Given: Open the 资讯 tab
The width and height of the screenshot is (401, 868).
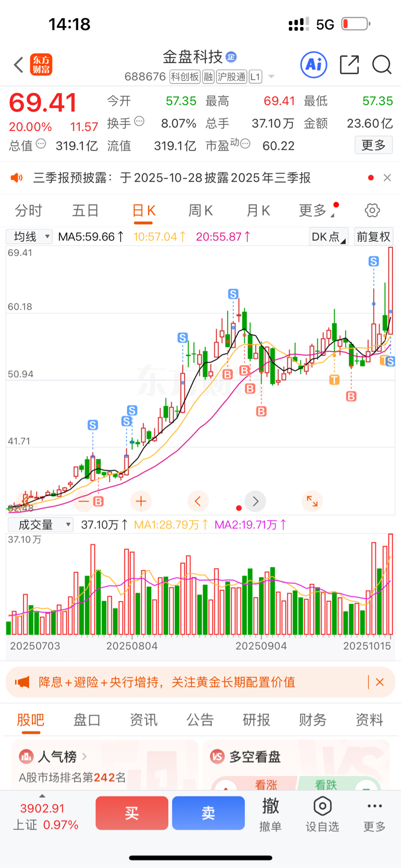Looking at the screenshot, I should coord(144,720).
